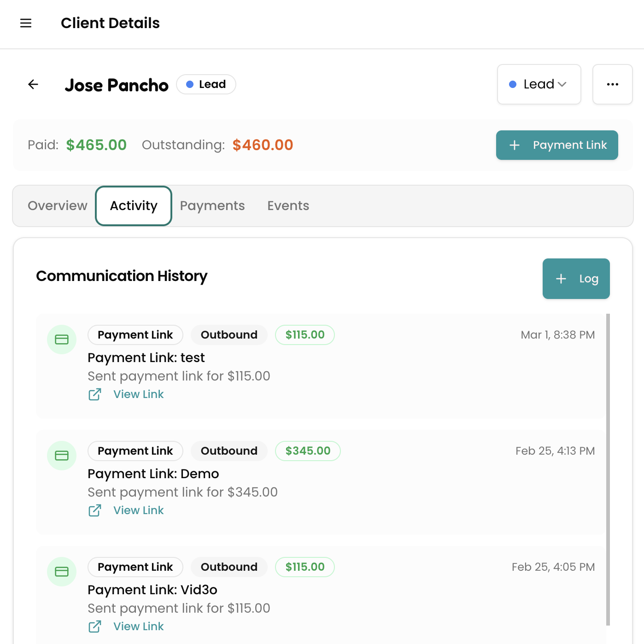Click the credit card icon on the Demo payment
The width and height of the screenshot is (644, 644).
[x=62, y=455]
